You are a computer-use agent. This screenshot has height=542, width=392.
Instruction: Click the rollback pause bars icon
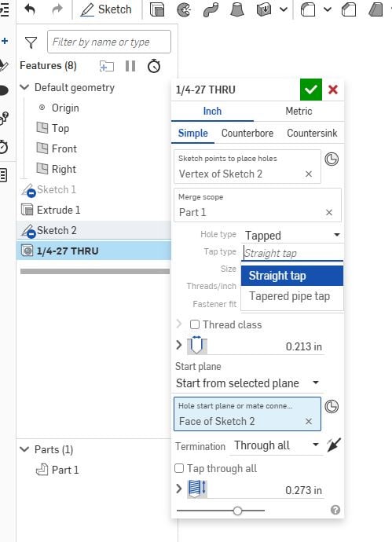[130, 66]
